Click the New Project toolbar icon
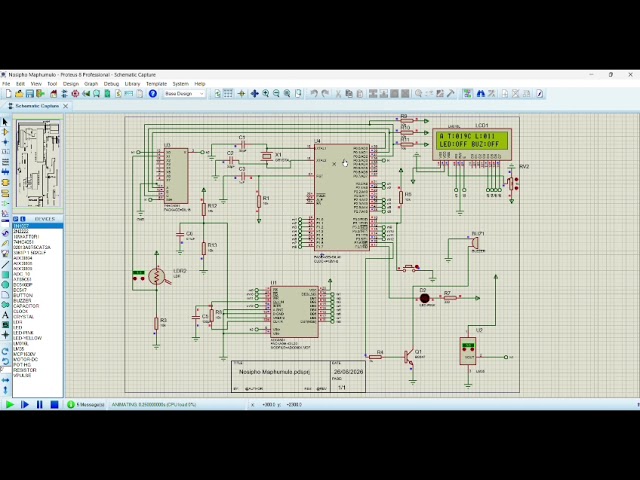The image size is (640, 480). [9, 94]
